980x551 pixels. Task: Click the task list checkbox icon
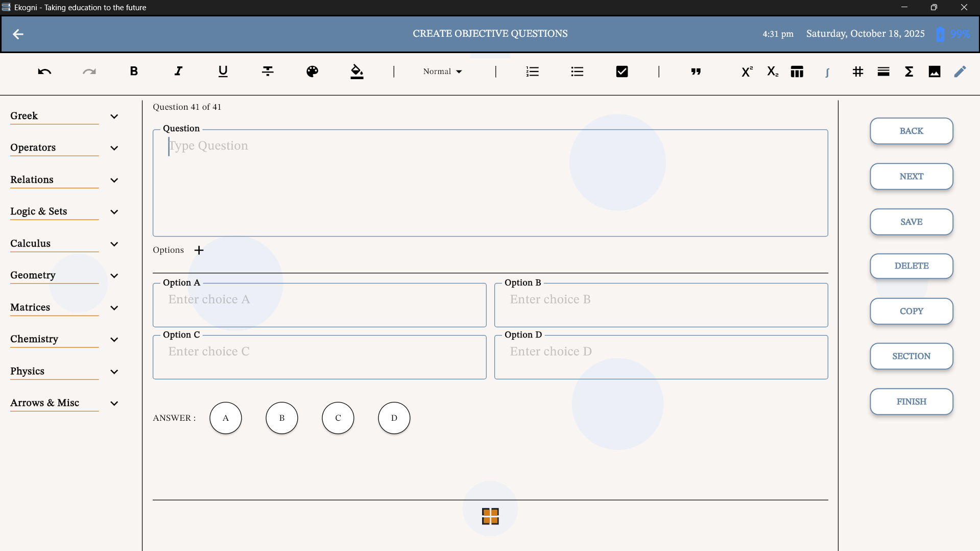pyautogui.click(x=622, y=71)
